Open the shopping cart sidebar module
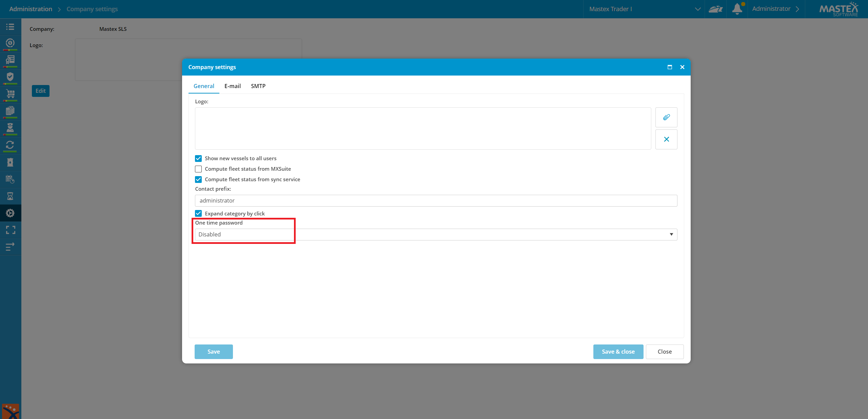The image size is (868, 419). [10, 94]
